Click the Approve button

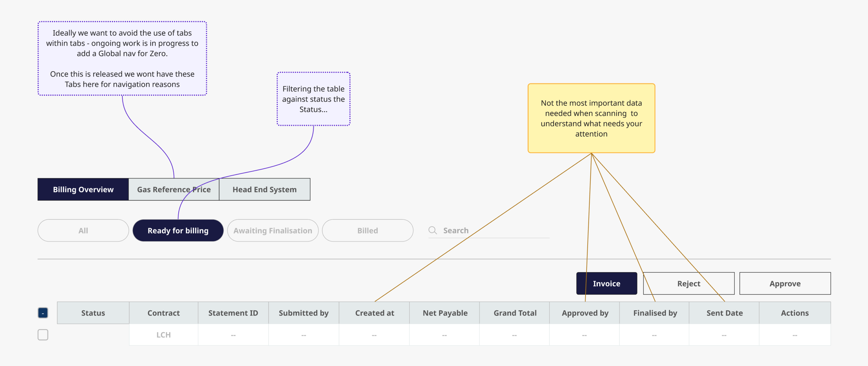point(785,283)
